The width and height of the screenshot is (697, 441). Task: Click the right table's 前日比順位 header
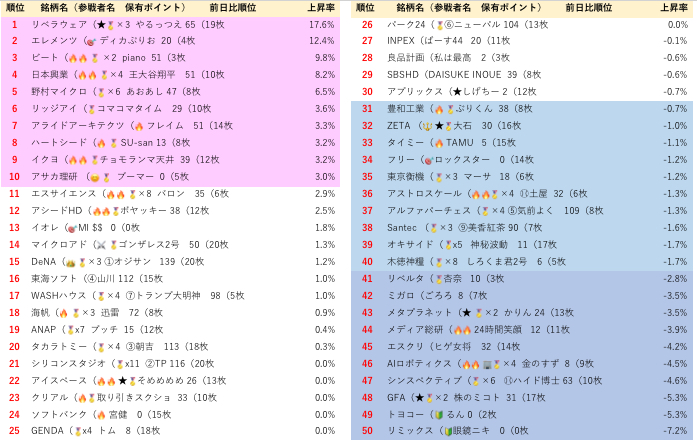pyautogui.click(x=589, y=8)
